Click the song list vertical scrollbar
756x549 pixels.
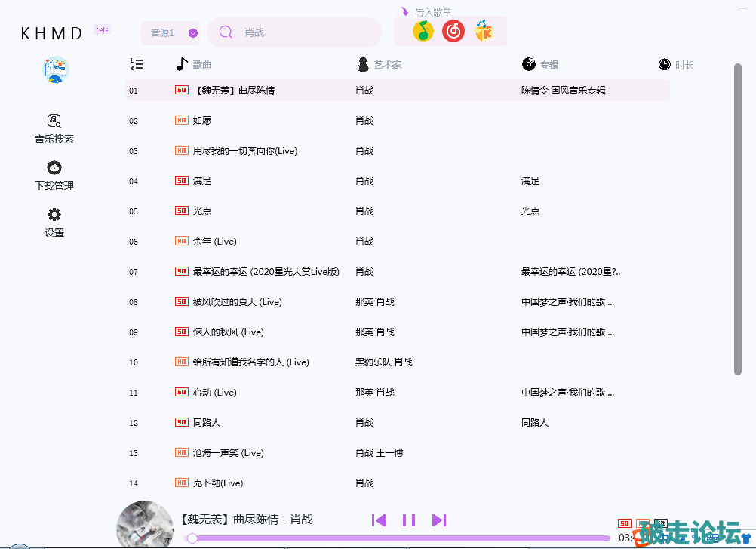pos(738,219)
